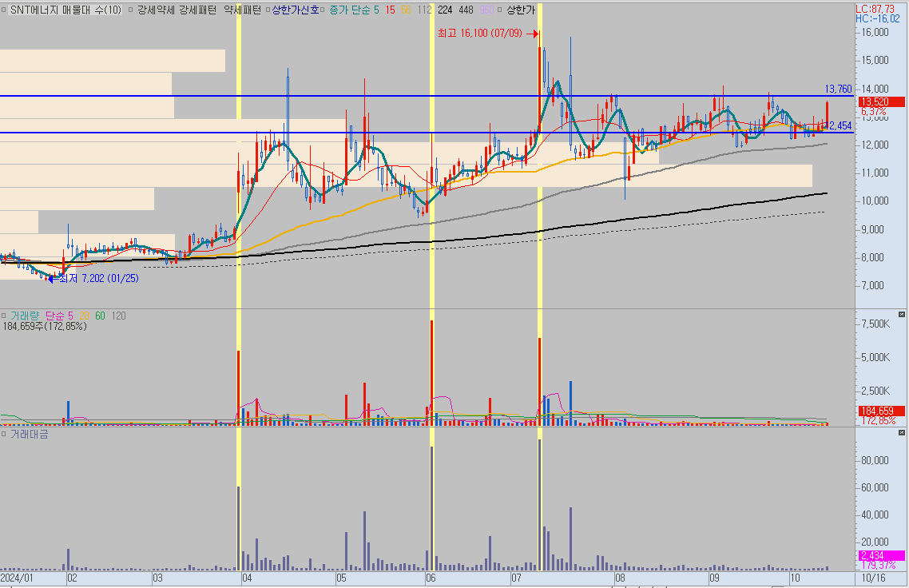Click the 약세패턴 indicator label

tap(242, 10)
